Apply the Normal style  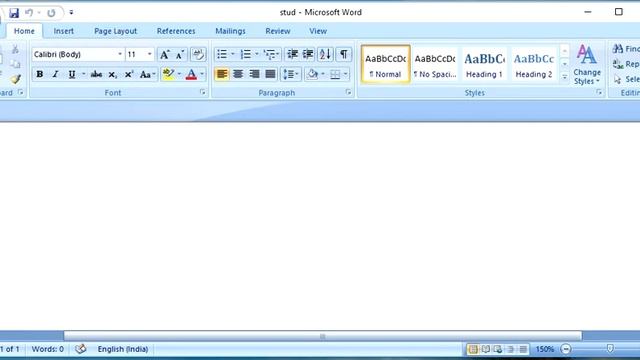[x=385, y=64]
